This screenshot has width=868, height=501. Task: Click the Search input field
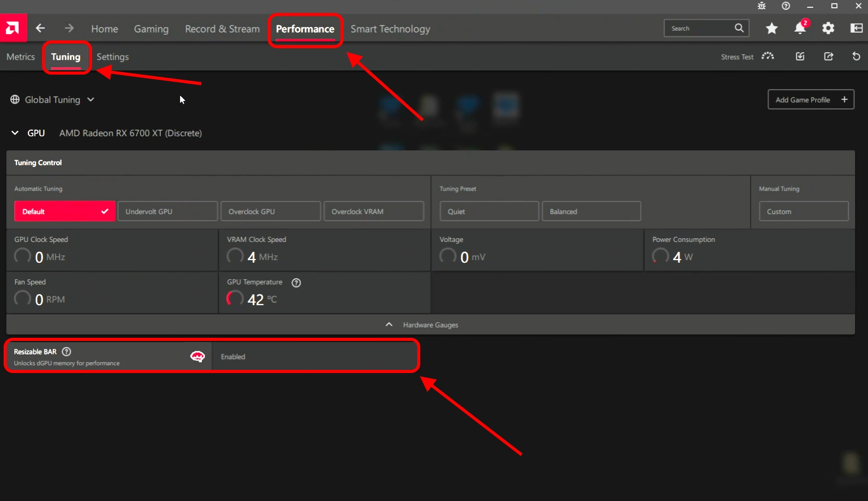699,28
